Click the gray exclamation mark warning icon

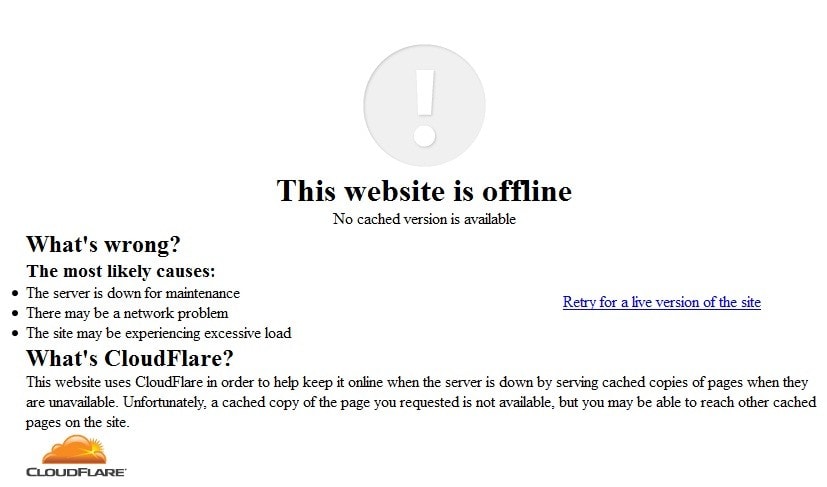click(424, 106)
